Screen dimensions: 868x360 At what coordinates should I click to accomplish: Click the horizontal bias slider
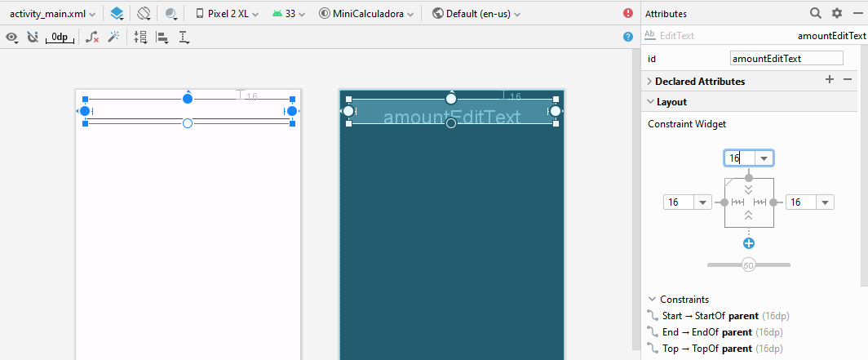[x=748, y=265]
